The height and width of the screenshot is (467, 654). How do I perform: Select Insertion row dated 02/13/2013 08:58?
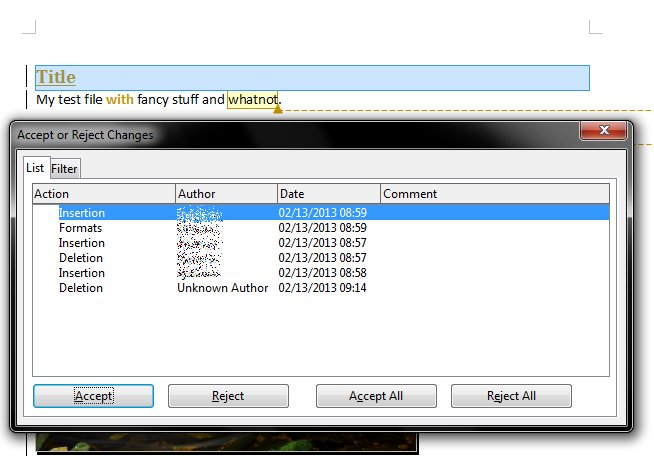click(x=321, y=273)
